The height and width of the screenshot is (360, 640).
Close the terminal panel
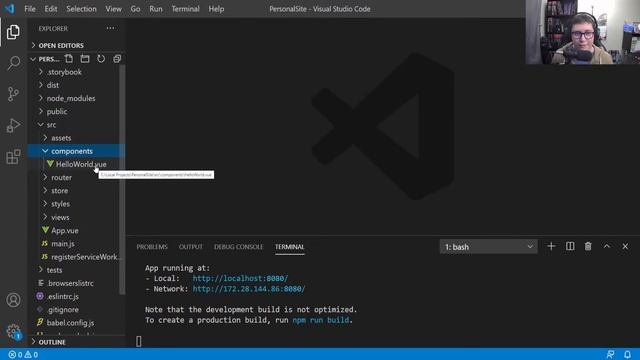(625, 246)
